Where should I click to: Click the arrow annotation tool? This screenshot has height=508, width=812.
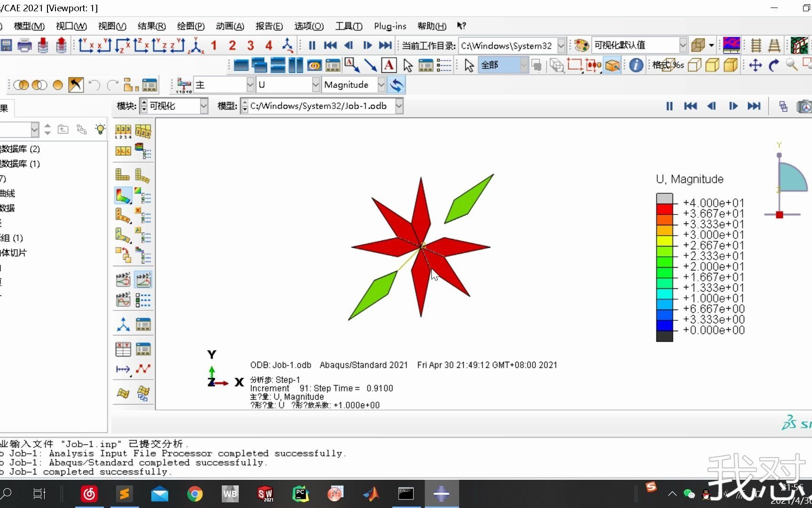coord(370,65)
